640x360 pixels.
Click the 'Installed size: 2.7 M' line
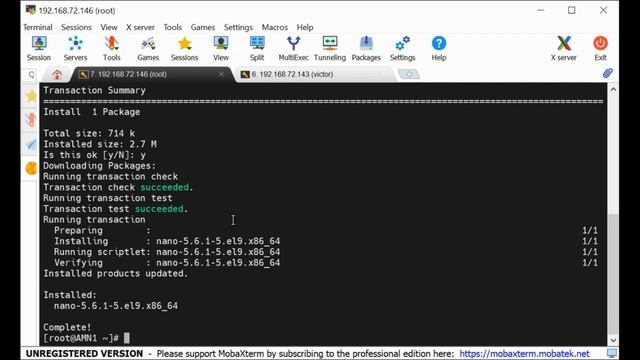[100, 144]
